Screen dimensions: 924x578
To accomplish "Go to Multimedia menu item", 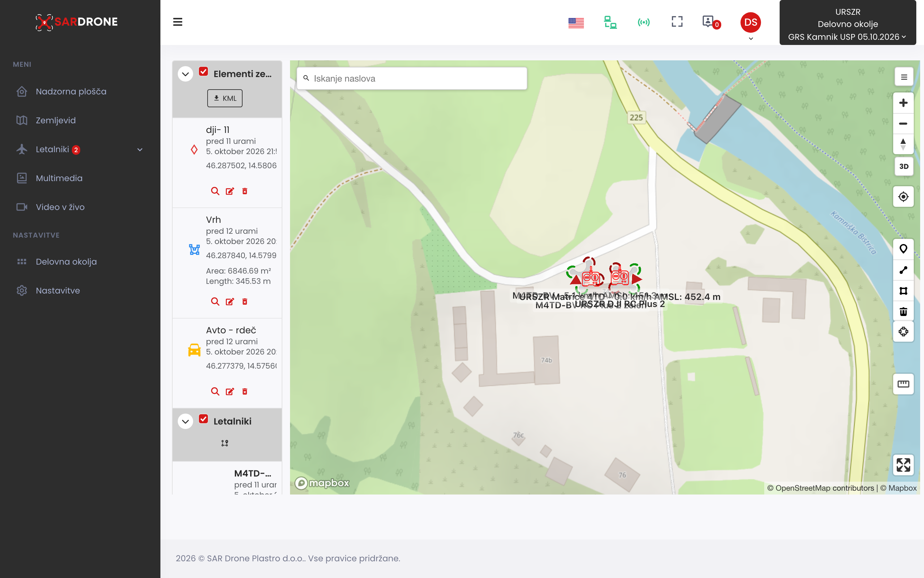I will tap(59, 178).
